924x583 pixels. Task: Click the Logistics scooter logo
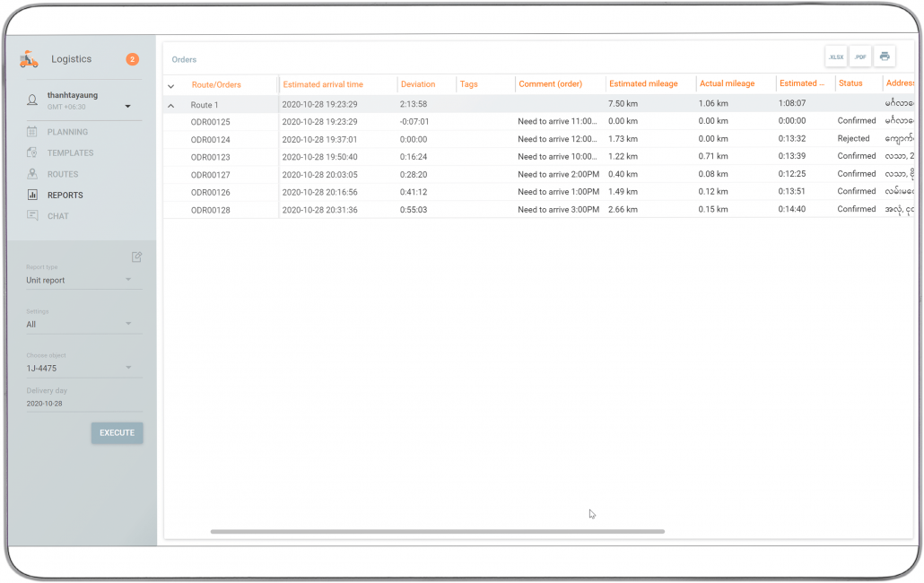pyautogui.click(x=29, y=58)
